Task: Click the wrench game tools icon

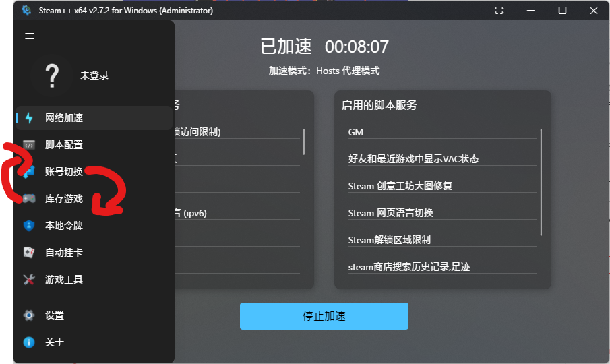Action: (x=29, y=280)
